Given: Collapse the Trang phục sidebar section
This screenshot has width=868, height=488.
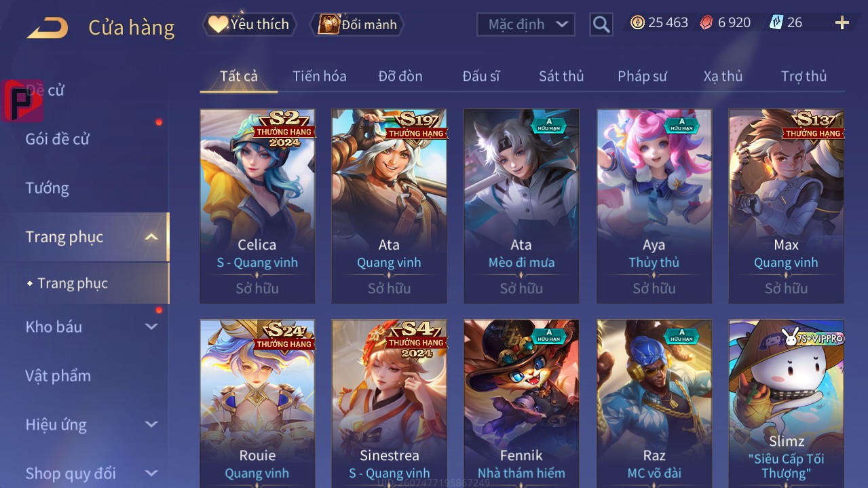Looking at the screenshot, I should click(x=152, y=237).
